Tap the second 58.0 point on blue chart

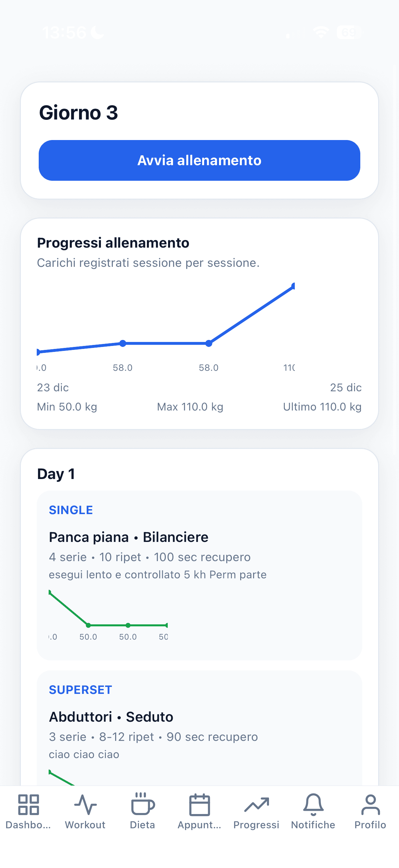pos(209,343)
